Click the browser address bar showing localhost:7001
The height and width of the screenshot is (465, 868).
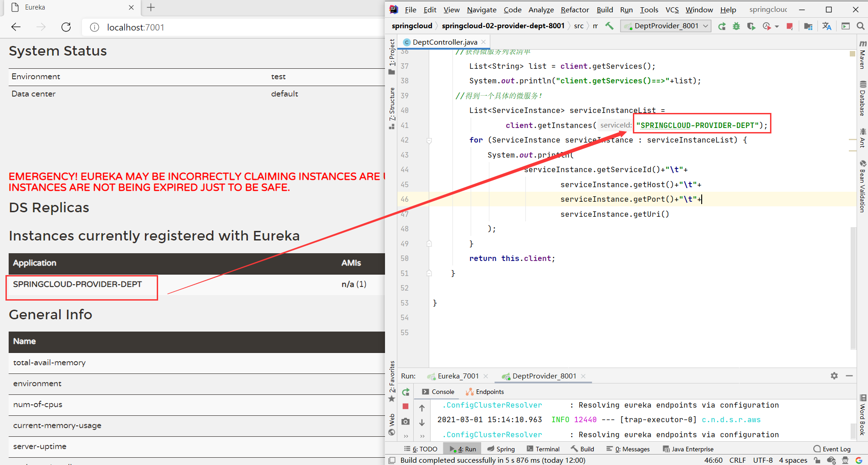tap(232, 27)
